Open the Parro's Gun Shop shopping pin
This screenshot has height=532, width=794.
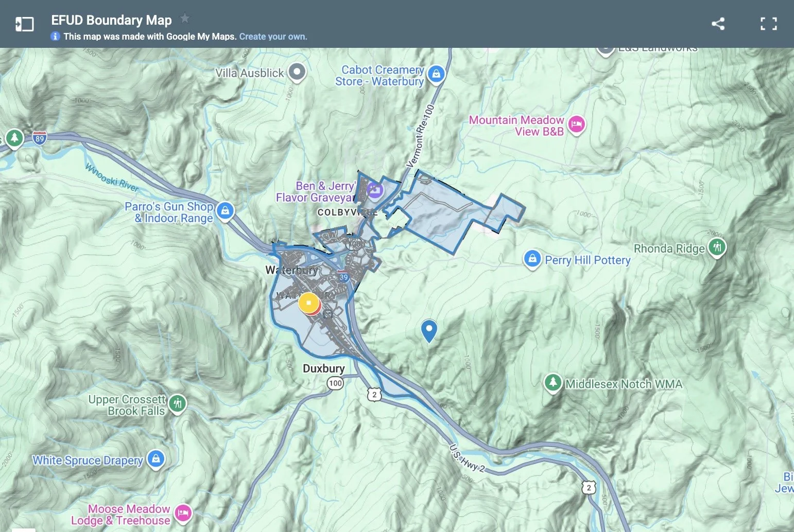coord(225,211)
